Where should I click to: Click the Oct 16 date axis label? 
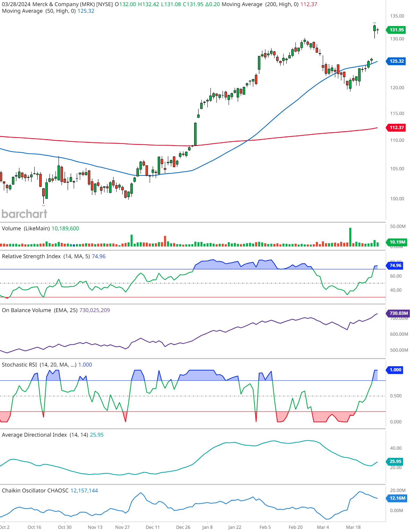(x=34, y=527)
